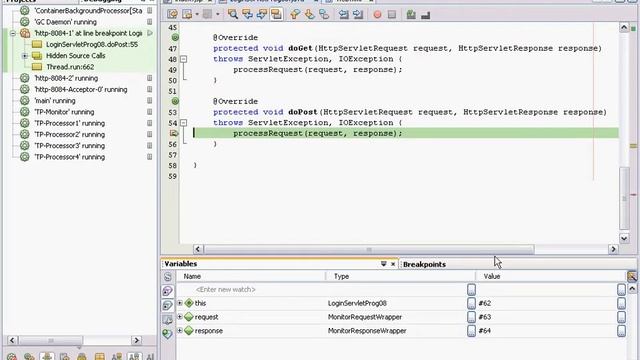Expand the 'request' variable row

tap(180, 317)
